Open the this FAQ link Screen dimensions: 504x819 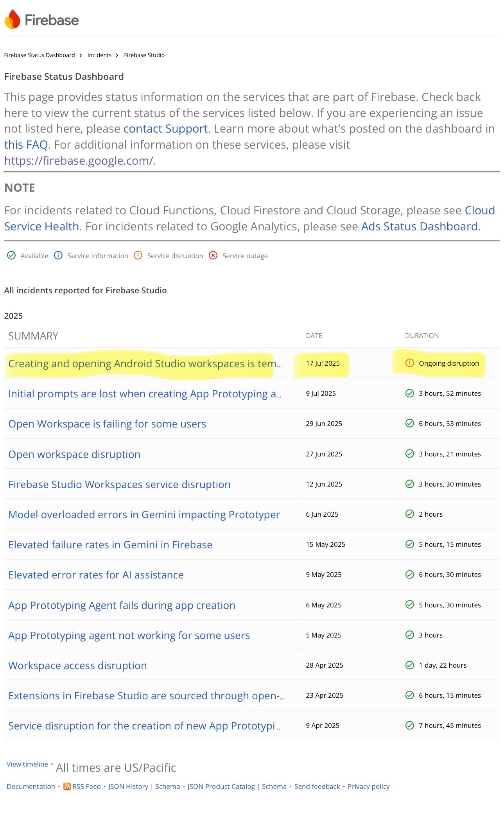click(26, 145)
